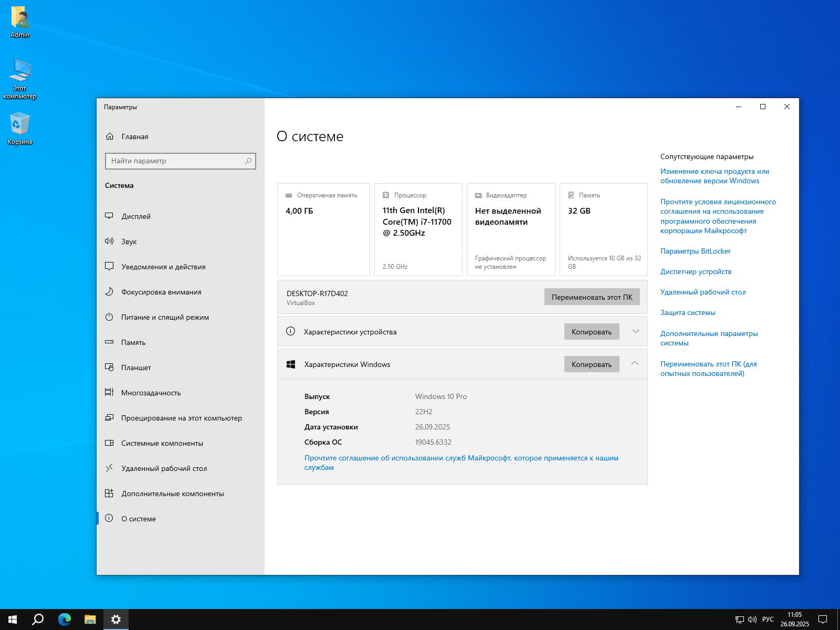Open File Explorer from the taskbar

click(90, 619)
